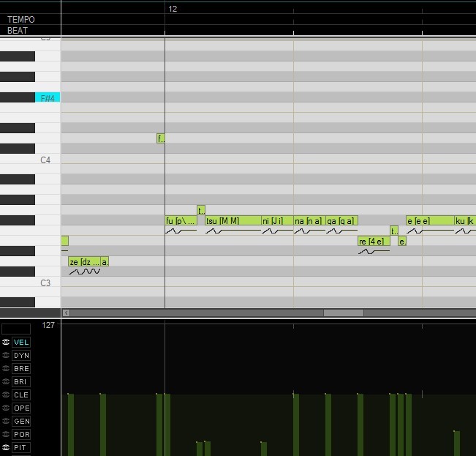Toggle the eye icon beside PIT
This screenshot has height=456, width=476.
pos(6,447)
